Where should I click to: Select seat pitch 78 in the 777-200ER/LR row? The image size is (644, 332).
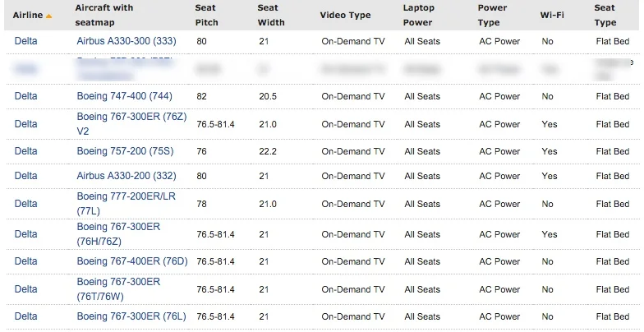pyautogui.click(x=202, y=204)
